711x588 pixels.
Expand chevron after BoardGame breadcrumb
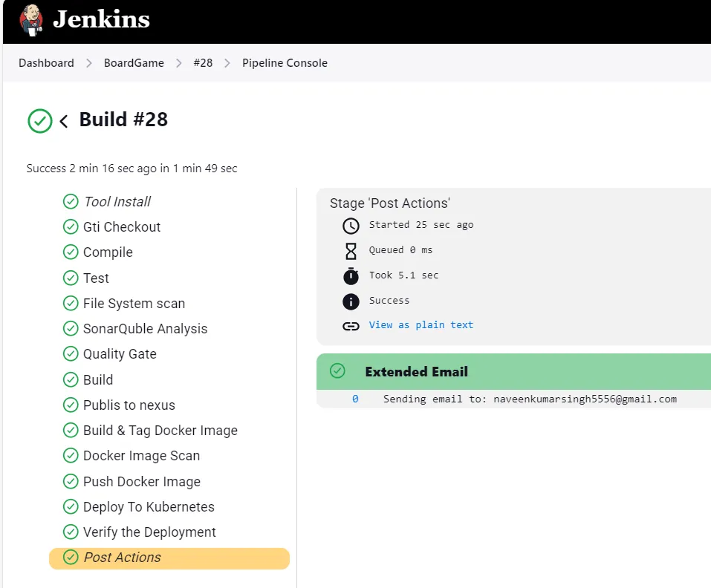[178, 63]
